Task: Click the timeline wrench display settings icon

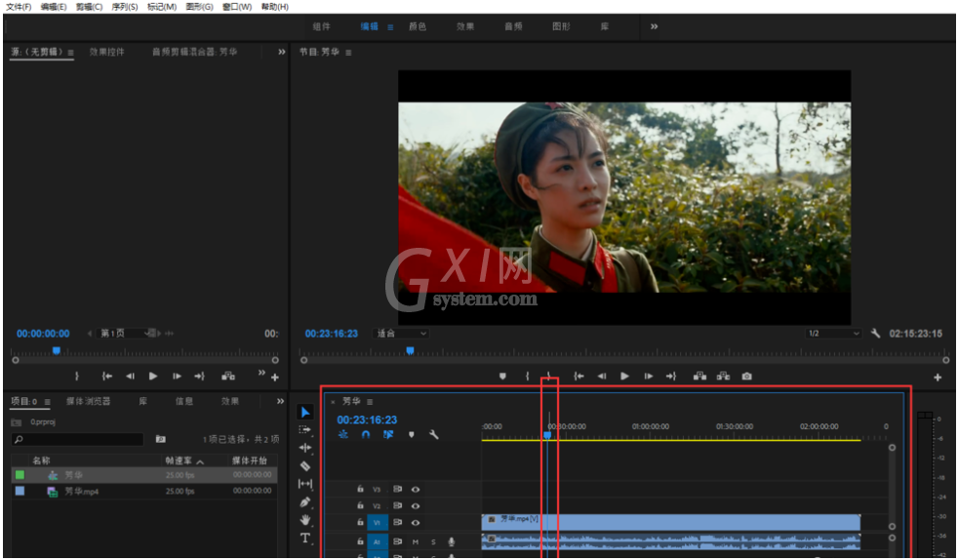Action: [434, 435]
